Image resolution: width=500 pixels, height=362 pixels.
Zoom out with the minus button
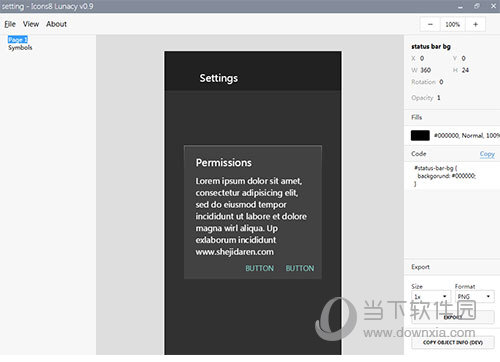point(430,24)
